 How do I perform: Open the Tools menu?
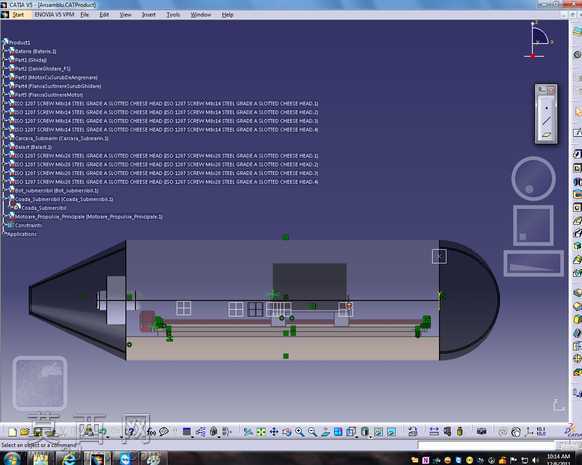pyautogui.click(x=173, y=14)
